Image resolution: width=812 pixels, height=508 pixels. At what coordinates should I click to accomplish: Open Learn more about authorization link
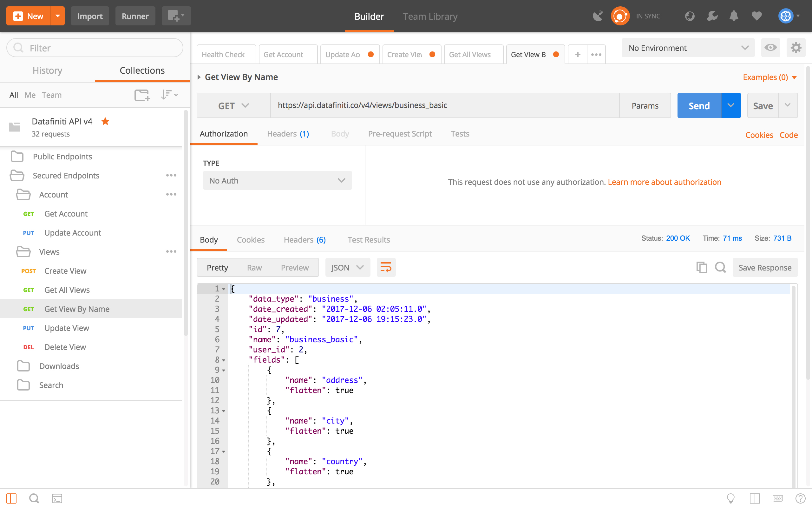(665, 182)
